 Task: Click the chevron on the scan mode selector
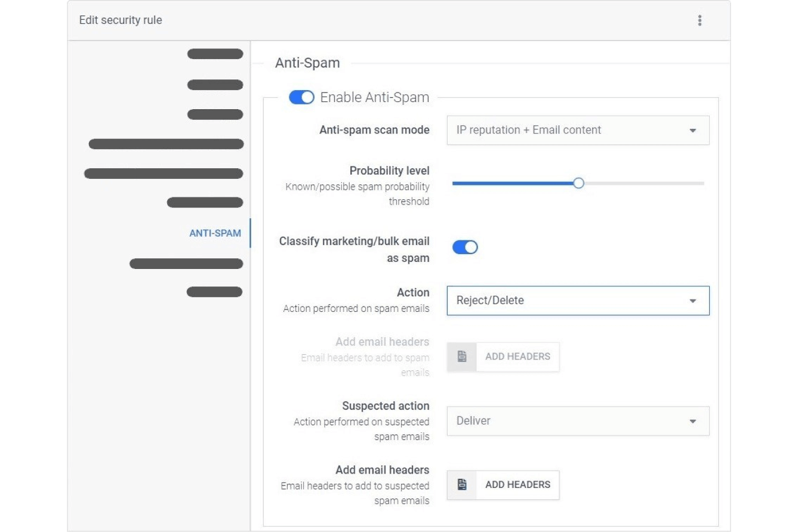tap(693, 130)
